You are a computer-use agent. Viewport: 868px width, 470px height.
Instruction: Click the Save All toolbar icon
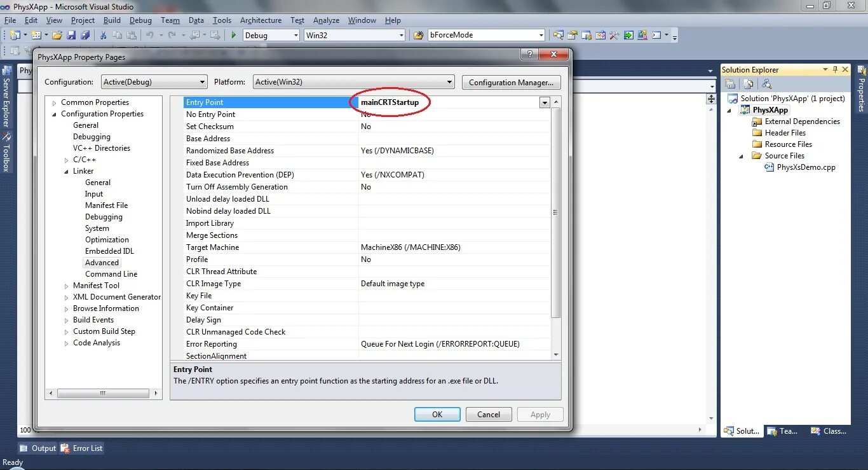(85, 35)
